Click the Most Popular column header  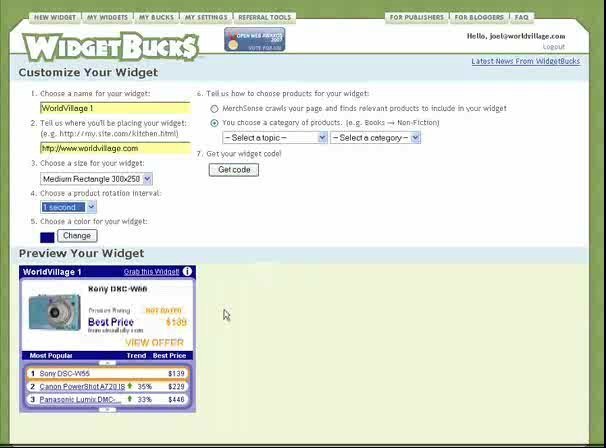click(51, 356)
